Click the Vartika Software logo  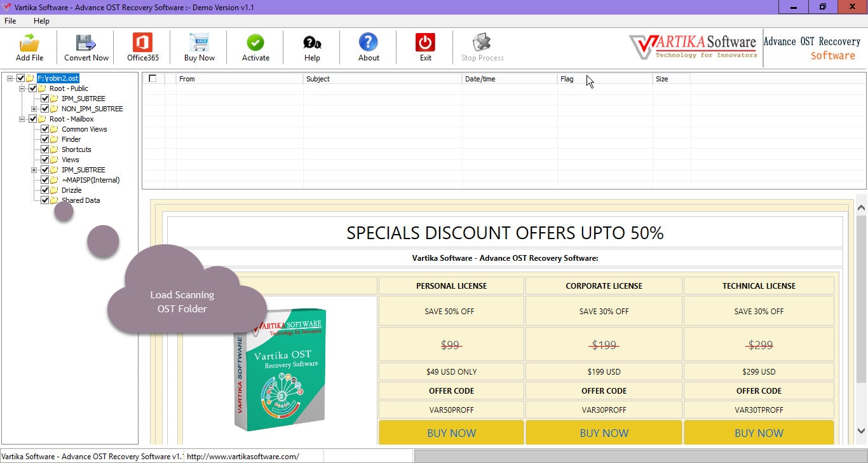pyautogui.click(x=693, y=47)
